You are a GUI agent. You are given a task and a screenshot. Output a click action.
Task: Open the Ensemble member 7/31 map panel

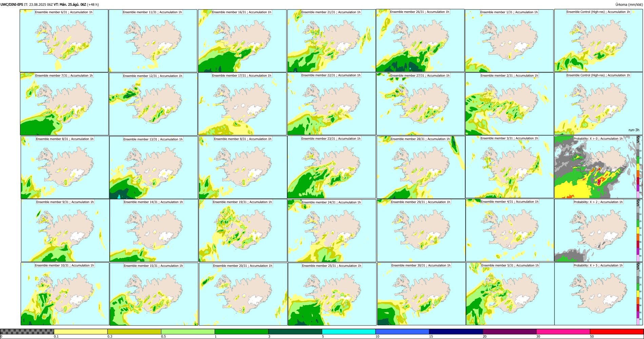pos(64,104)
